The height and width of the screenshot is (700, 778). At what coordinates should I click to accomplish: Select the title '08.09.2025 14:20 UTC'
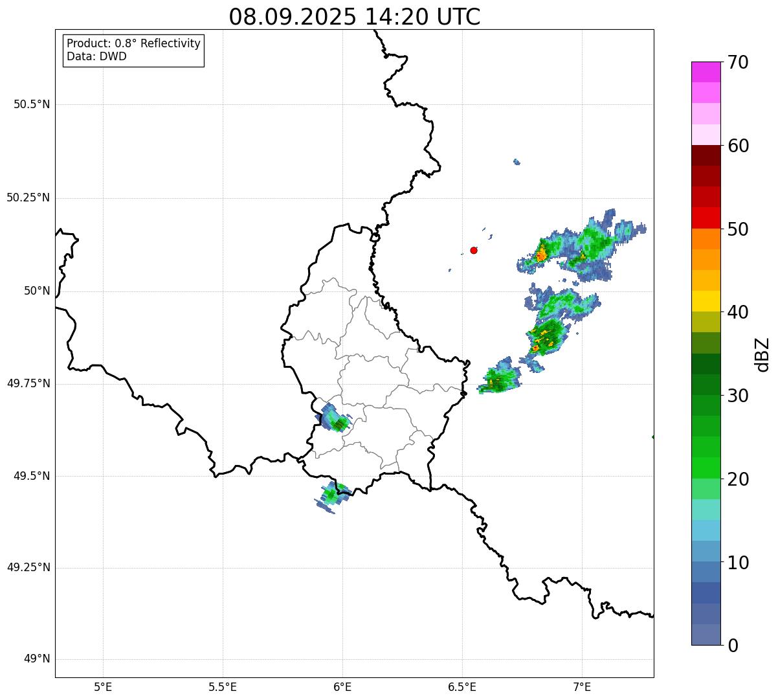(x=354, y=17)
